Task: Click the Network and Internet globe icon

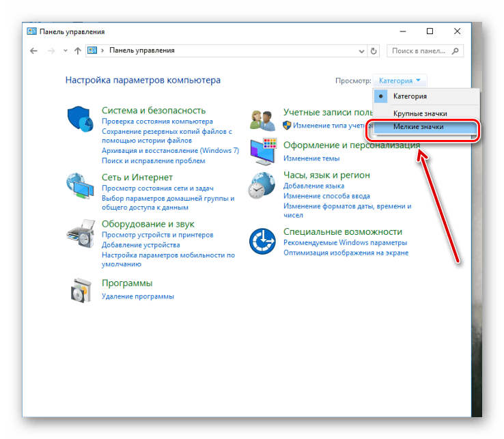Action: coord(80,186)
